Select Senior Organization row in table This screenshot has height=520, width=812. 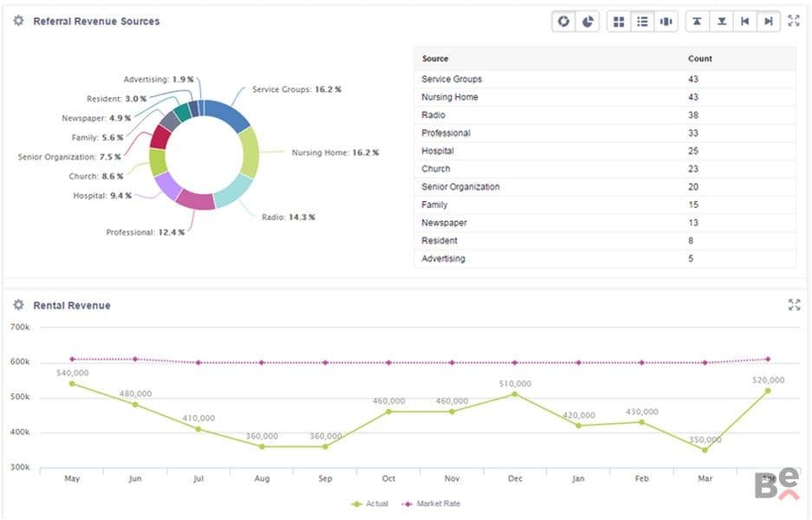click(x=605, y=187)
